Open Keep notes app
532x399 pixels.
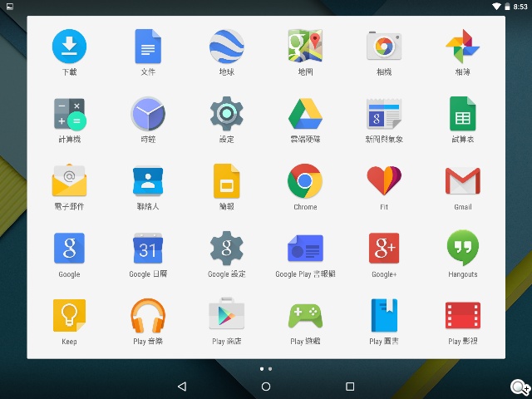click(x=69, y=315)
